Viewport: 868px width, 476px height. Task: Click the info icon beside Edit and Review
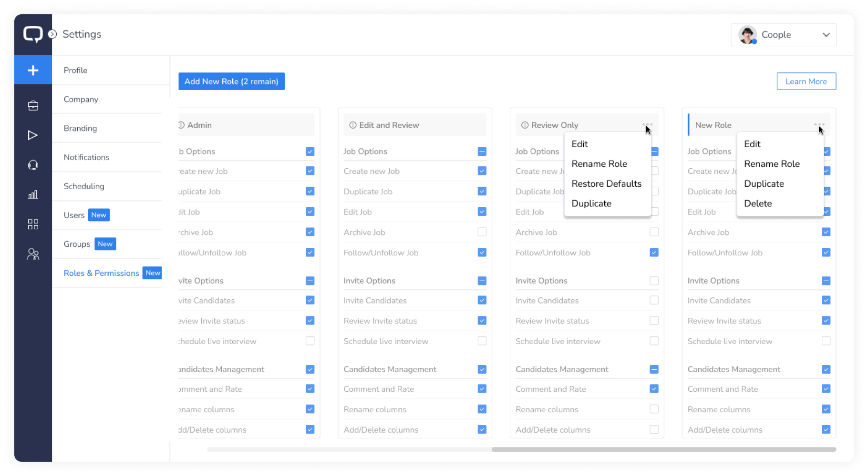353,125
